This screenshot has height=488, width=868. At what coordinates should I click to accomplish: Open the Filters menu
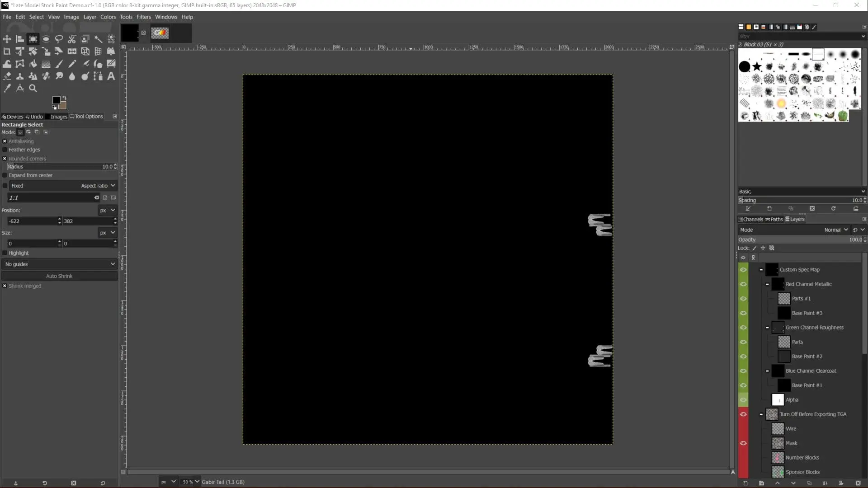pos(143,17)
